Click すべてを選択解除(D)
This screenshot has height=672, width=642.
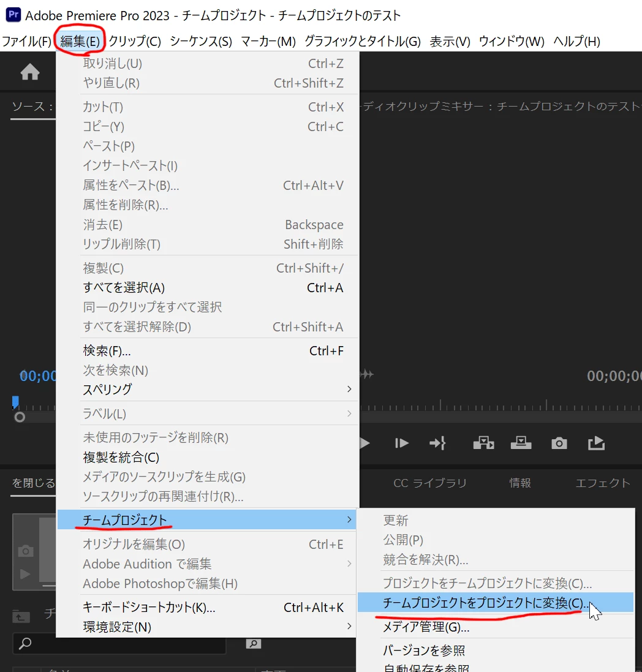click(x=208, y=327)
